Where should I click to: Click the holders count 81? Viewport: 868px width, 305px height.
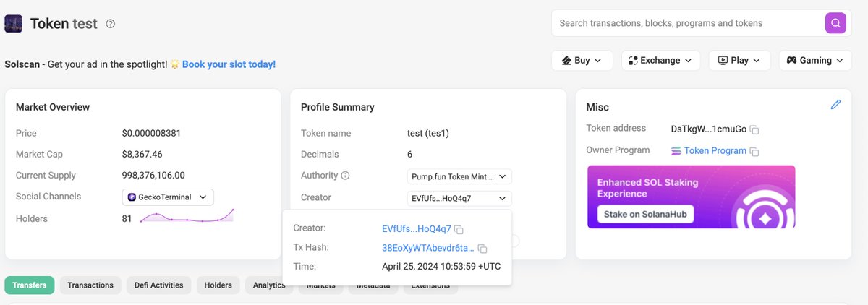[127, 218]
